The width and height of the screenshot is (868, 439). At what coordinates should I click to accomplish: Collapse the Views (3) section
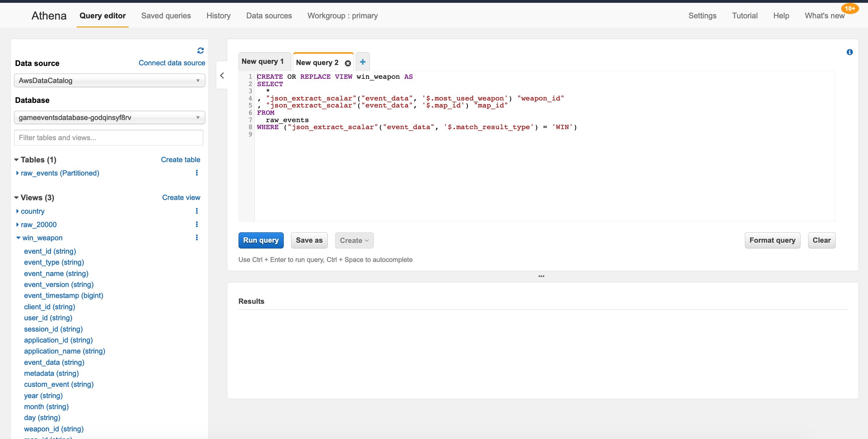click(16, 198)
